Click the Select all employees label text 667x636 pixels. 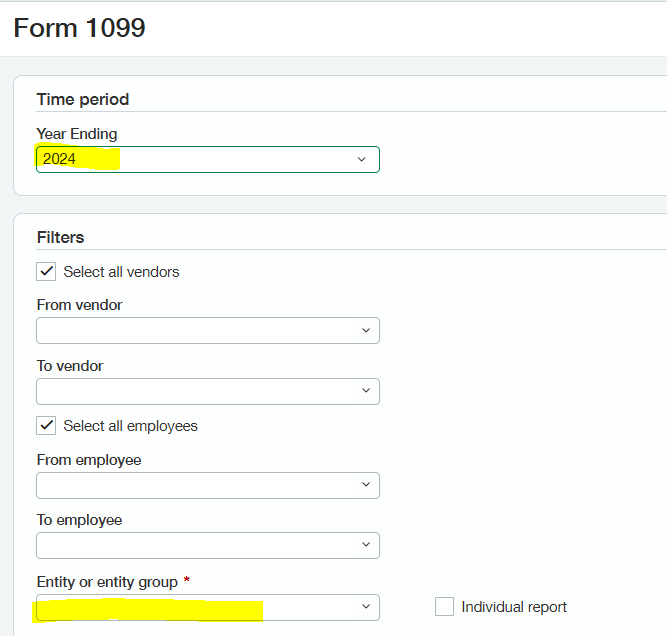click(x=130, y=426)
